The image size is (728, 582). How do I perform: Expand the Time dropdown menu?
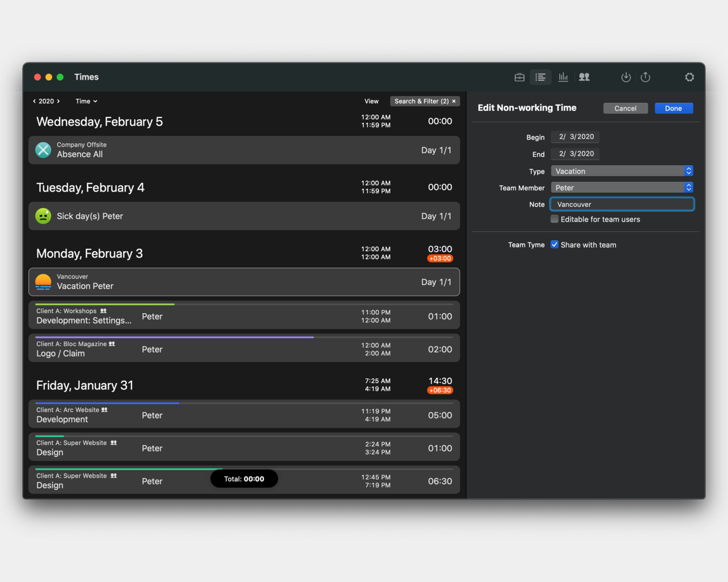86,101
